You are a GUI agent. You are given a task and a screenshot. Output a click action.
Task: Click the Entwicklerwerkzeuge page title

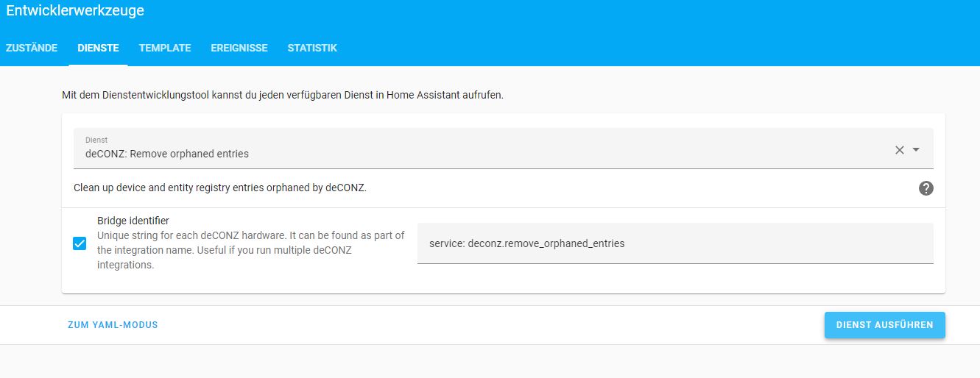[x=75, y=11]
